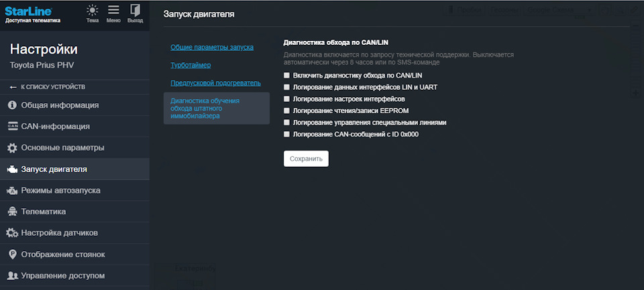Open Управление доступом settings section
The image size is (644, 290).
[x=74, y=276]
